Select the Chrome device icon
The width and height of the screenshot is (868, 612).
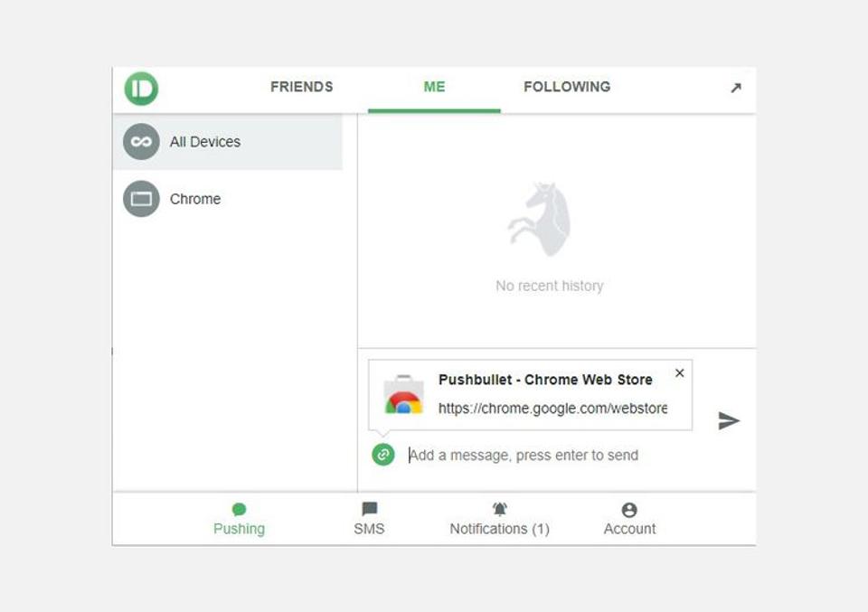(141, 199)
